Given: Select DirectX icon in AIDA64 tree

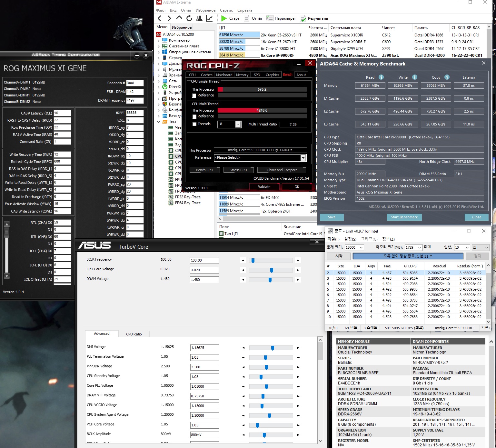Looking at the screenshot, I should click(165, 87).
